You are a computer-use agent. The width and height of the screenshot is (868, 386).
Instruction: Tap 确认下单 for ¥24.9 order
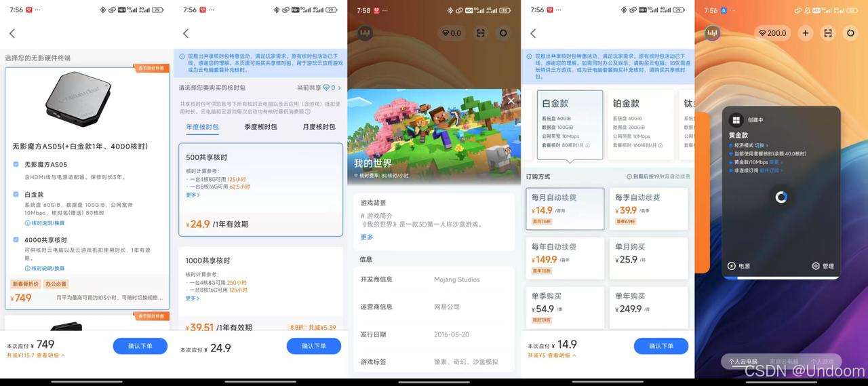pyautogui.click(x=314, y=346)
